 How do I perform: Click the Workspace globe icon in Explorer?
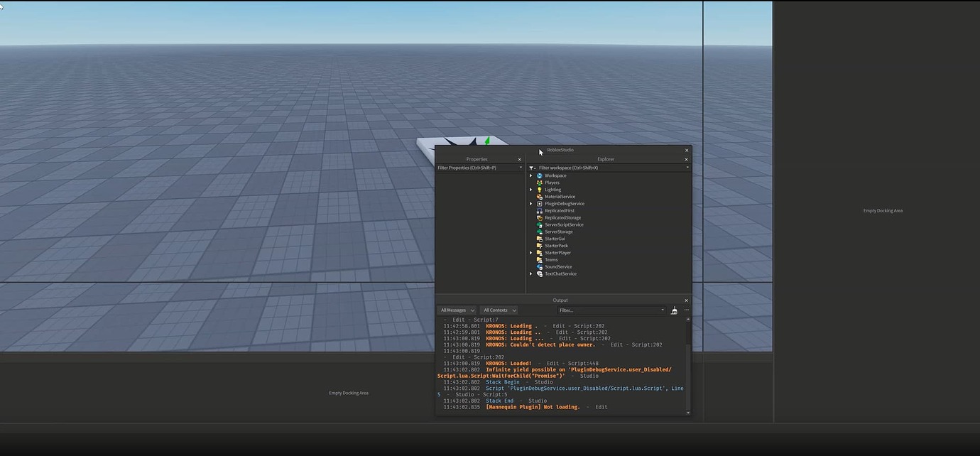[540, 175]
